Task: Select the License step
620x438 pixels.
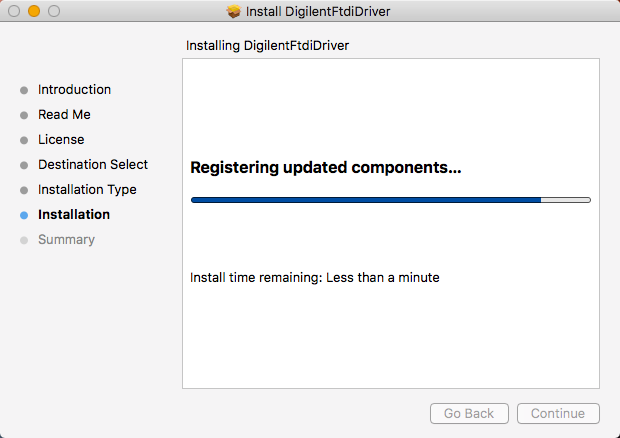Action: coord(61,140)
